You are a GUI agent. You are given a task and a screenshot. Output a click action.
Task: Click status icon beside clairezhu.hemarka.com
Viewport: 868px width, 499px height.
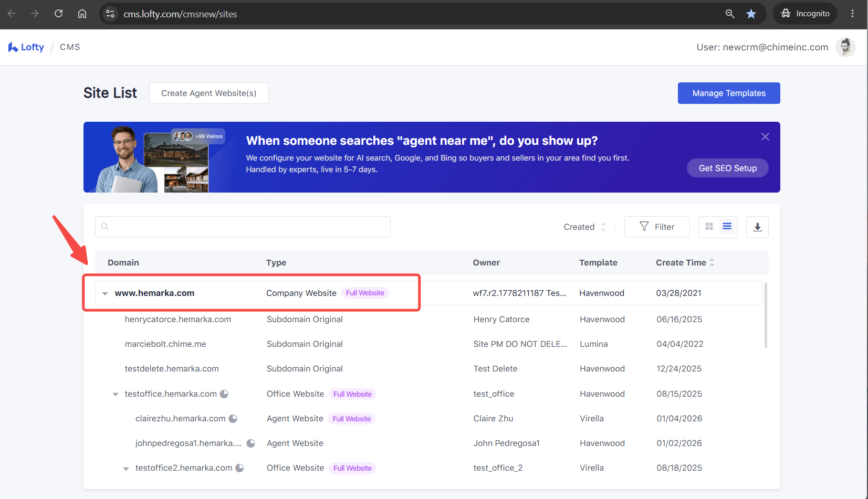(x=233, y=418)
